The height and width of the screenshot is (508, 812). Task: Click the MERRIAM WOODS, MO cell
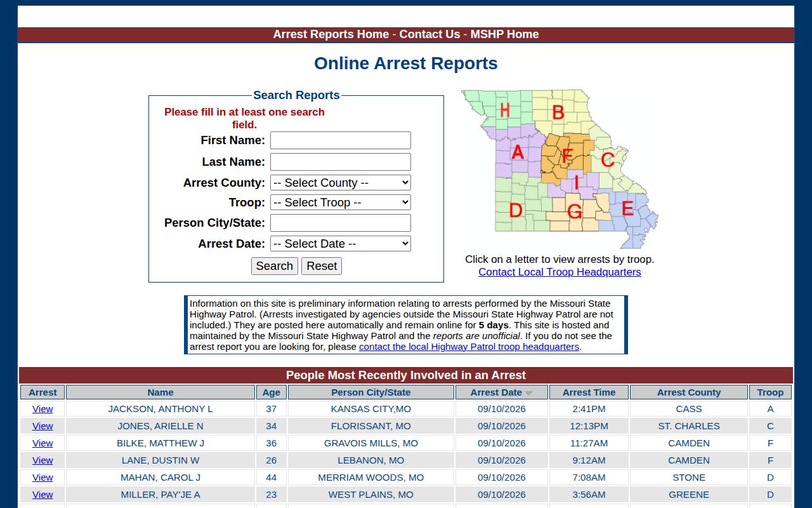tap(371, 478)
